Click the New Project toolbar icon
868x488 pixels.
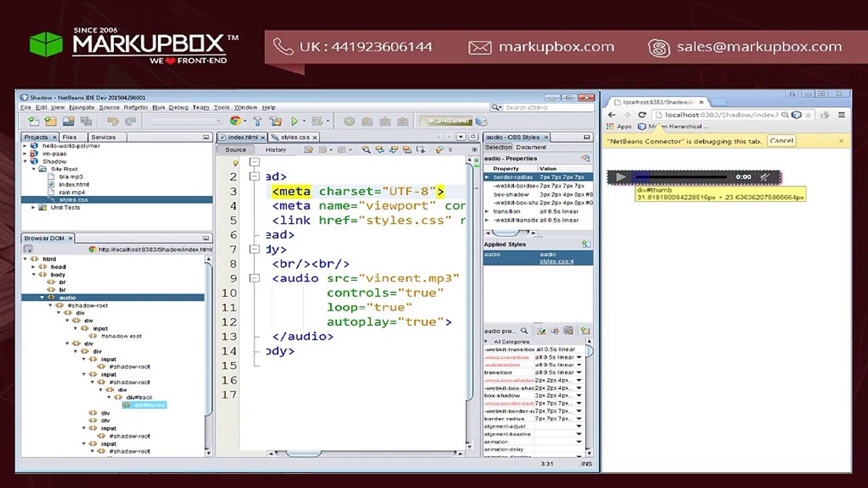pos(50,121)
